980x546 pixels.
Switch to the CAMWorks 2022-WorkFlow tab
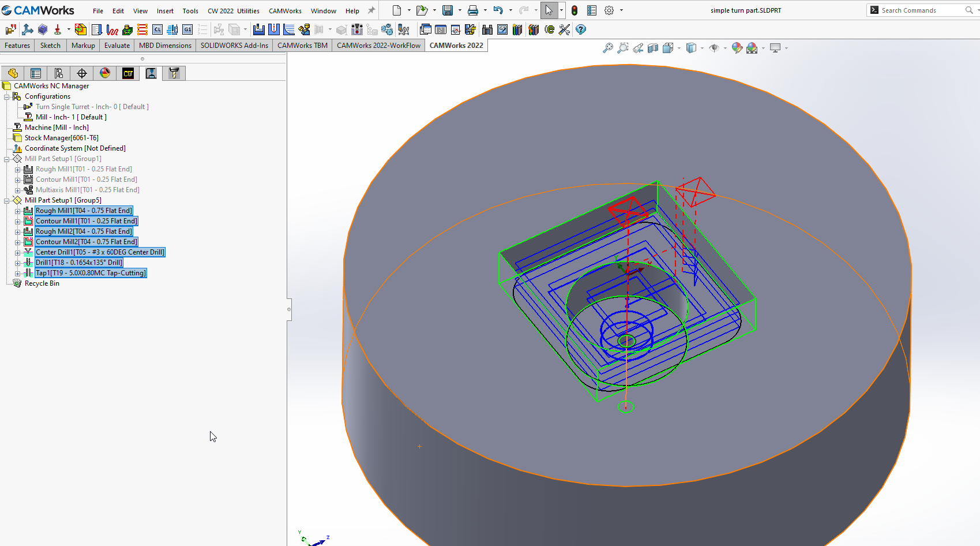click(x=378, y=46)
